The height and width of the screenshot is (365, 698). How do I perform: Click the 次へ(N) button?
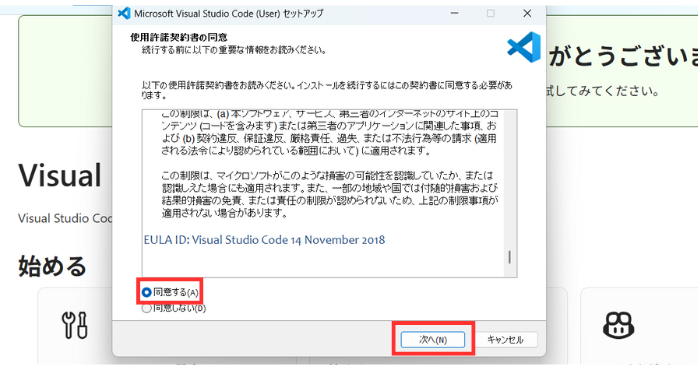433,340
